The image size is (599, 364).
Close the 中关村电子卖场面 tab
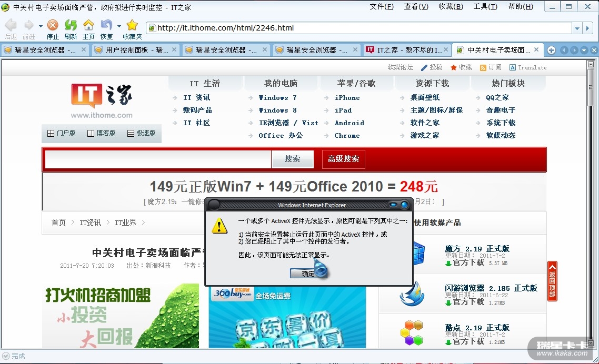(536, 49)
